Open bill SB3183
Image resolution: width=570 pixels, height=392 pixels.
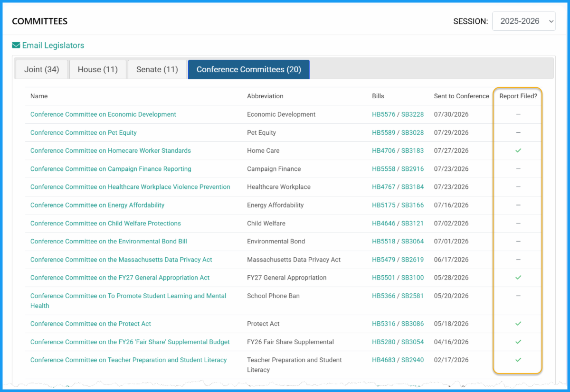click(x=412, y=150)
